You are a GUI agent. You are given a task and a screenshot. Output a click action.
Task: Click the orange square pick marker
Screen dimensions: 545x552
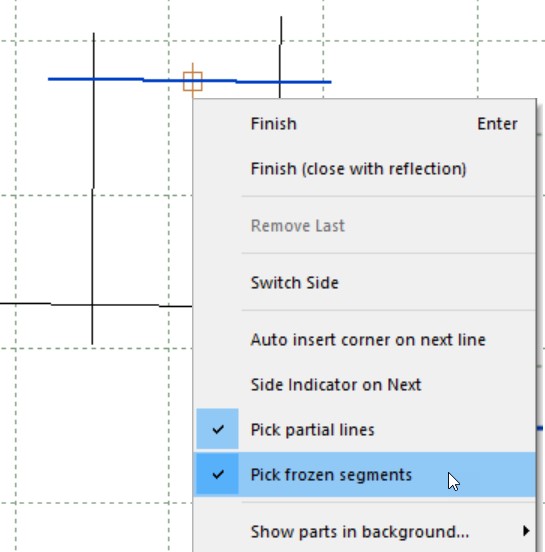click(x=193, y=81)
